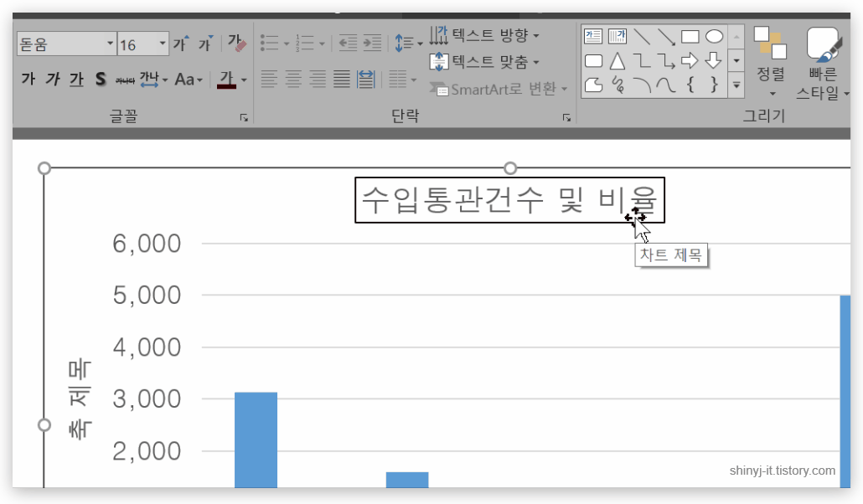863x504 pixels.
Task: Expand the shapes gallery More button
Action: tap(736, 85)
